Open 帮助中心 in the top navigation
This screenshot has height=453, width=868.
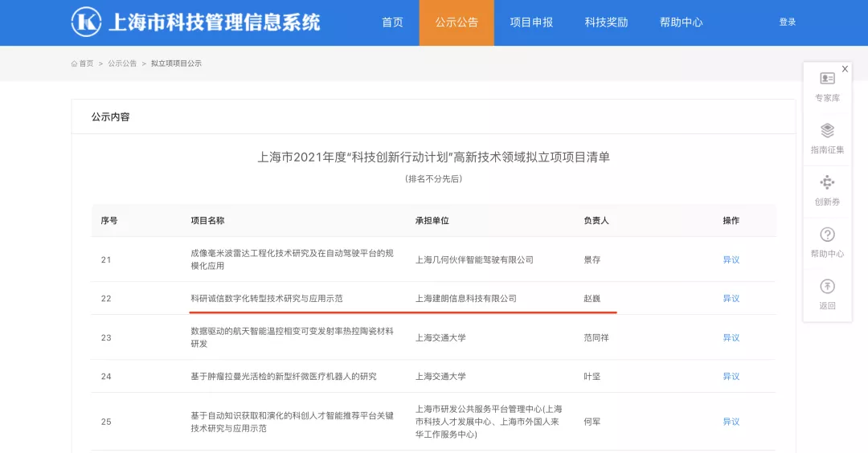681,22
